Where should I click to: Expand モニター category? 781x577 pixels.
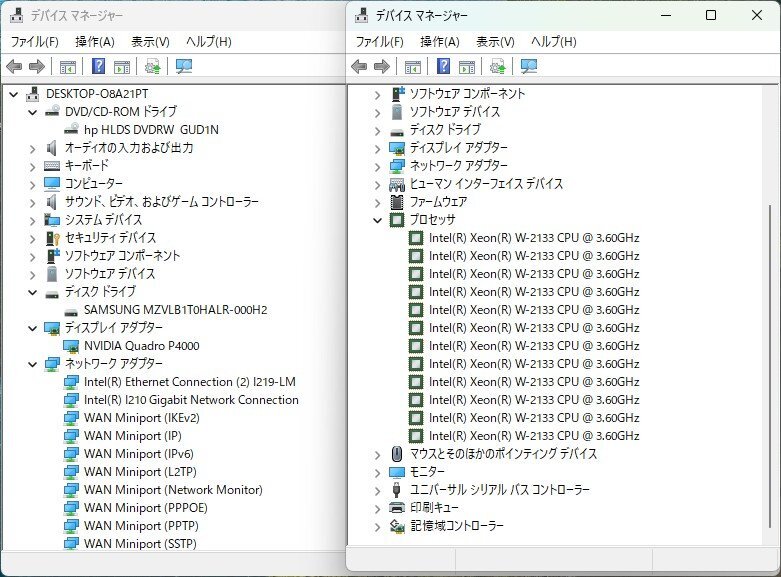coord(378,472)
